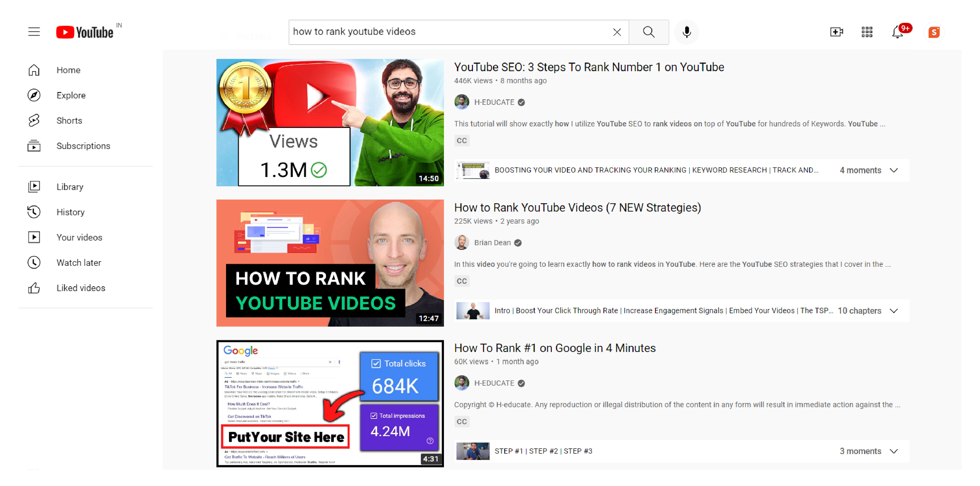The height and width of the screenshot is (486, 980).
Task: Open How to Rank YouTube Videos thumbnail
Action: [x=330, y=263]
